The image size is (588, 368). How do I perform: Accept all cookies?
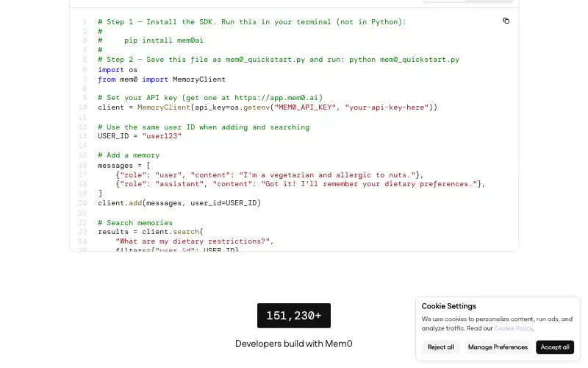click(555, 347)
